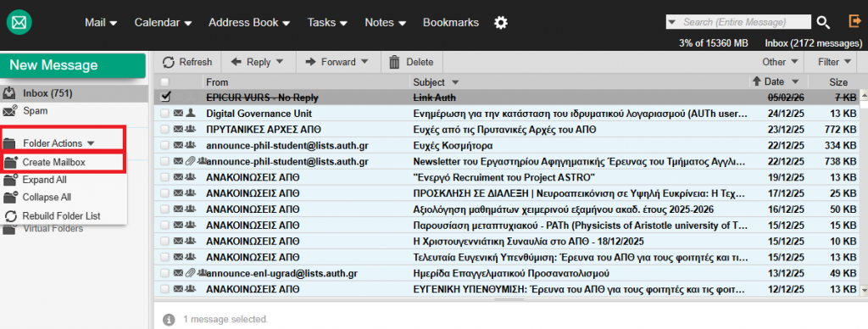Open the Bookmarks menu item
The width and height of the screenshot is (868, 329).
click(451, 23)
